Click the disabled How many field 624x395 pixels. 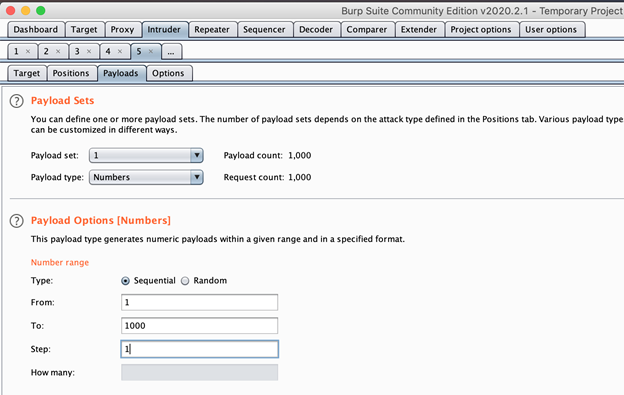pos(199,372)
